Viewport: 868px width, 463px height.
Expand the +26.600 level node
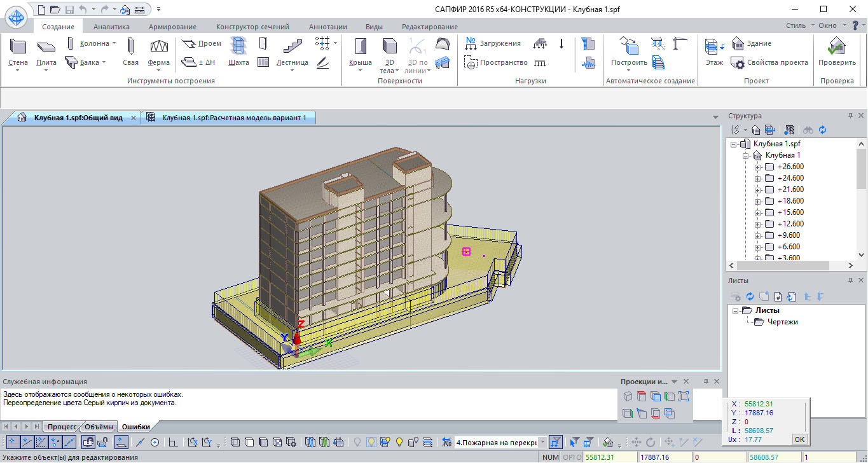tap(757, 167)
